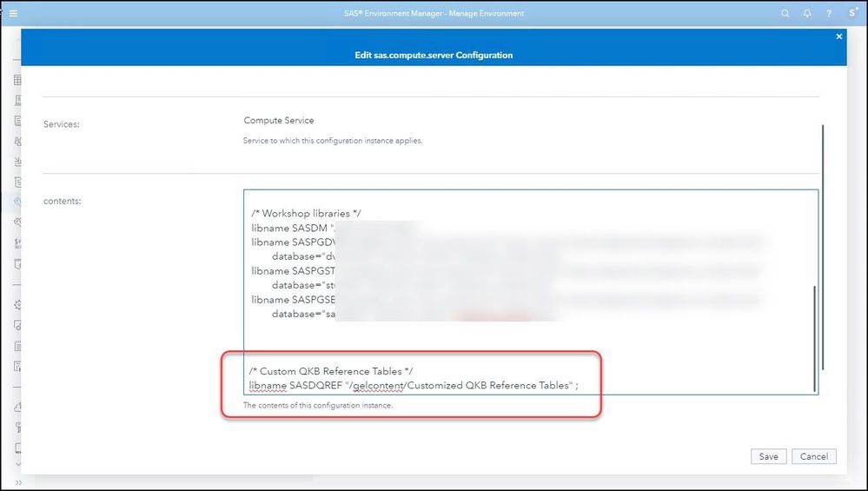Open the notifications bell
This screenshot has height=491, width=868.
coord(807,13)
